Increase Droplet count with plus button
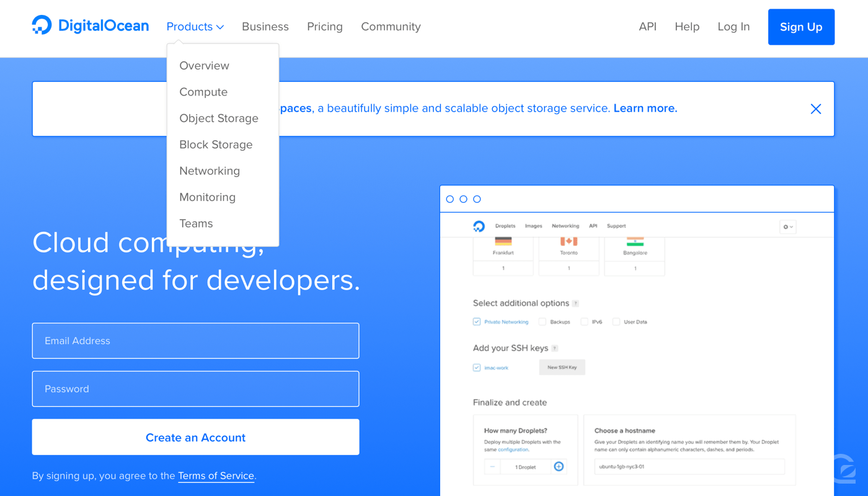The height and width of the screenshot is (496, 868). point(559,466)
